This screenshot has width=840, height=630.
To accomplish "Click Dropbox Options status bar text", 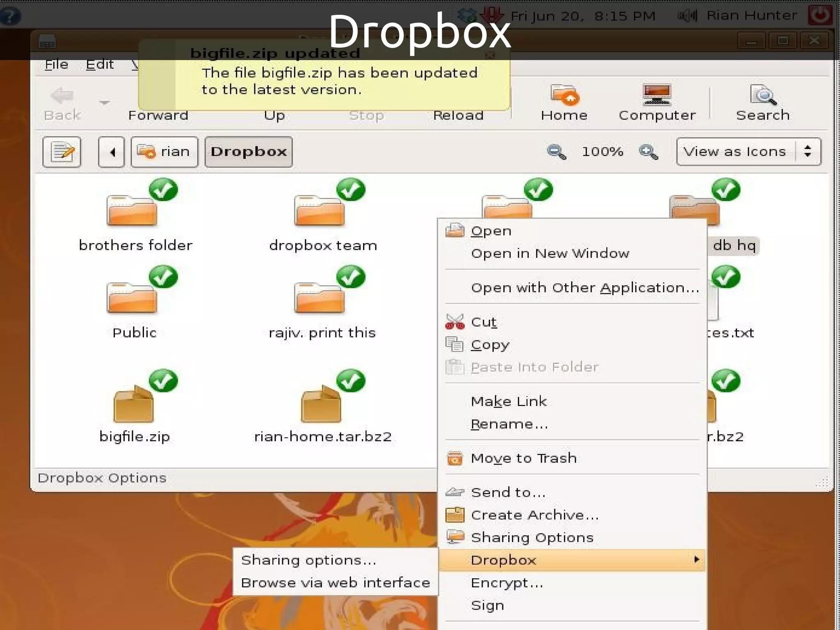I will (x=102, y=478).
